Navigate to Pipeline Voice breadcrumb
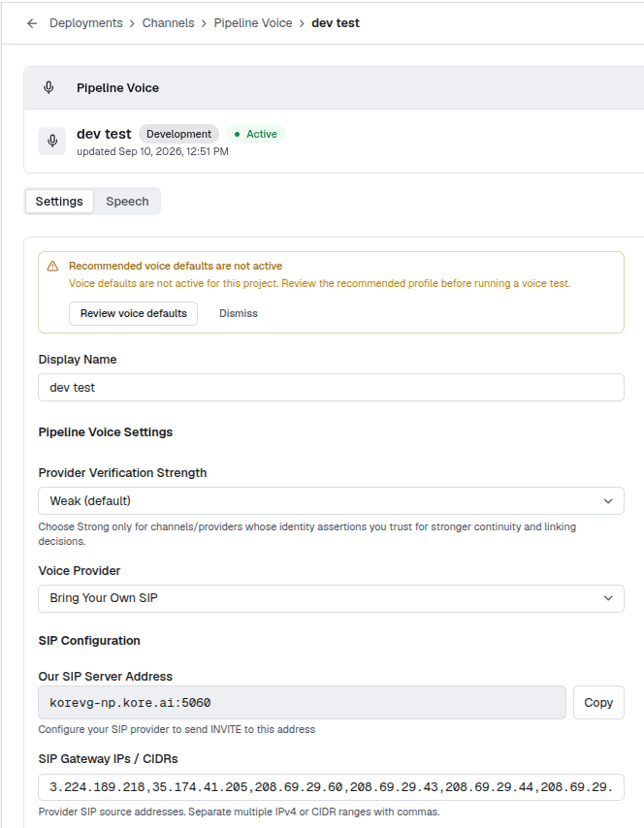This screenshot has height=828, width=644. [x=253, y=23]
